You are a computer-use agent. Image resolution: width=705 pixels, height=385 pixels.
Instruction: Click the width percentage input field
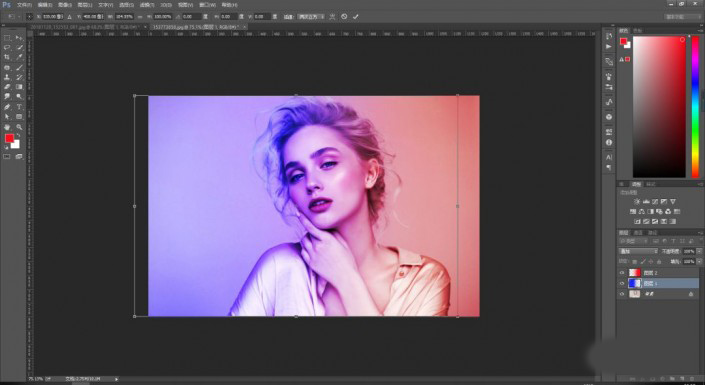[x=124, y=17]
